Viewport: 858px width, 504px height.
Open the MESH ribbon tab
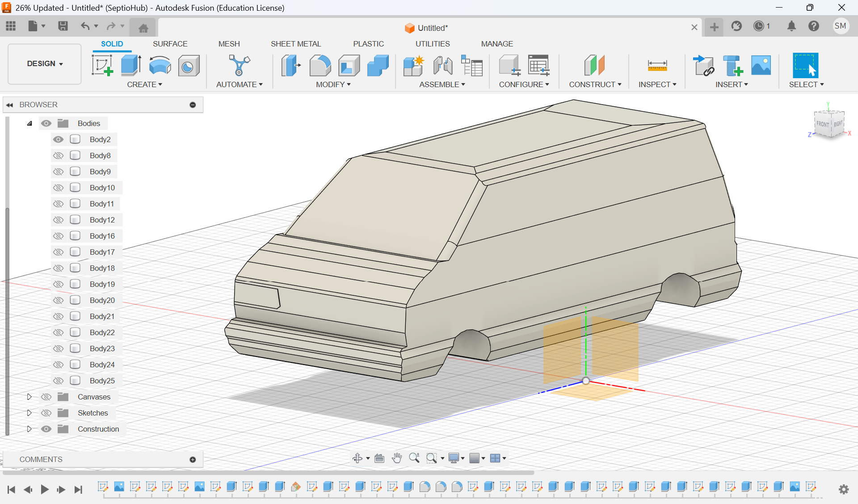pyautogui.click(x=229, y=43)
